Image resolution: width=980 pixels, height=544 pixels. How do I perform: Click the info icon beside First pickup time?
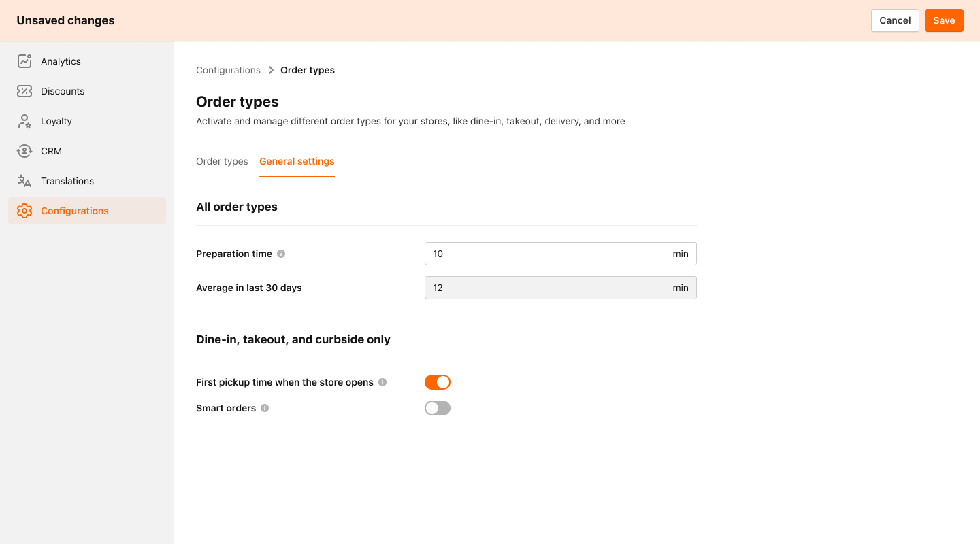383,382
